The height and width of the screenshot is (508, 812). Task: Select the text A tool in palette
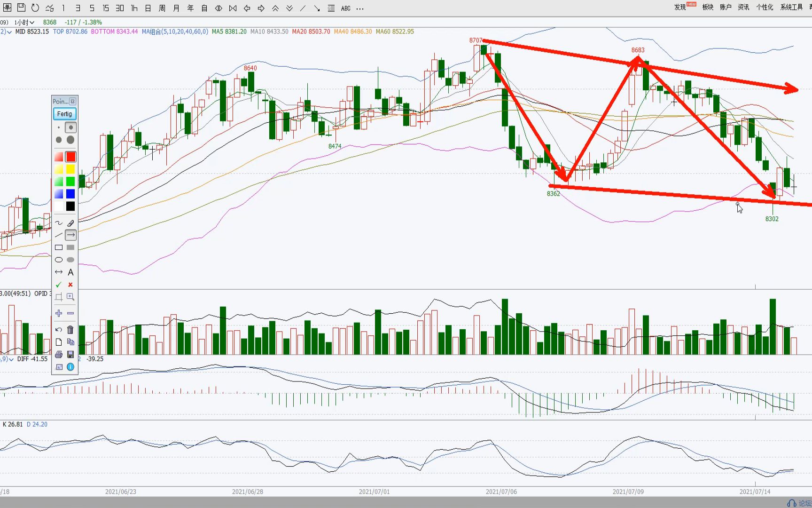point(70,272)
